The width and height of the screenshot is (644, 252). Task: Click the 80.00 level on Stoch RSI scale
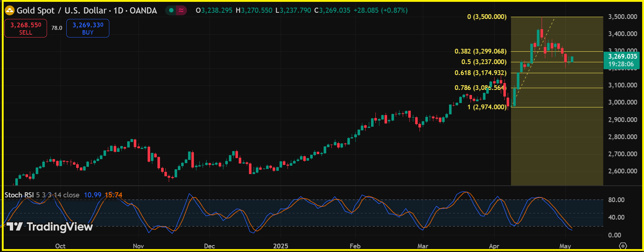[x=616, y=200]
